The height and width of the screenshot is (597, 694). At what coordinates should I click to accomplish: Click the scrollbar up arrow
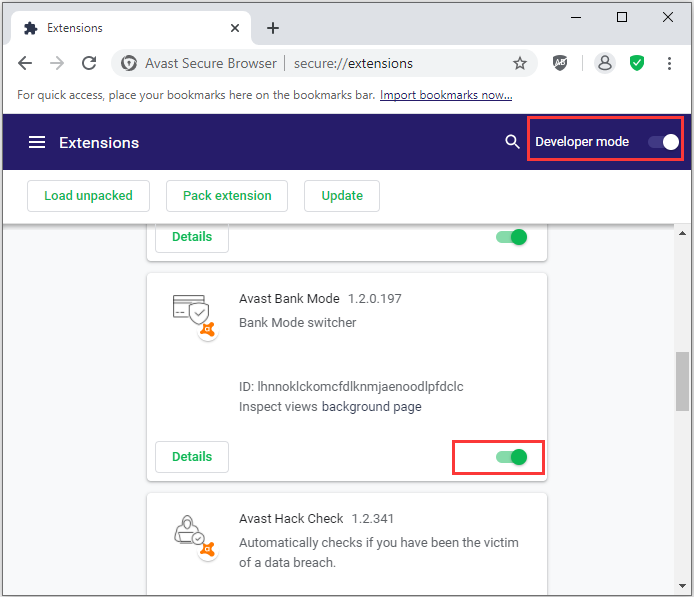[x=682, y=233]
